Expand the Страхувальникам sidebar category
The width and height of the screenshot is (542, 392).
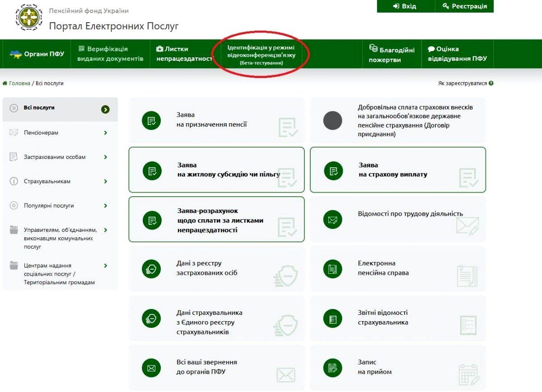point(105,181)
